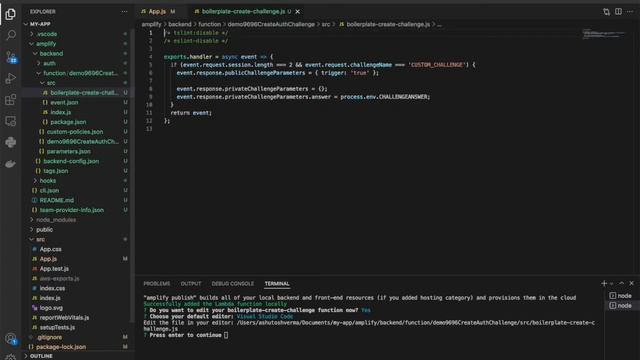Open Manage gear at bottom left
The height and width of the screenshot is (360, 640).
pyautogui.click(x=11, y=357)
